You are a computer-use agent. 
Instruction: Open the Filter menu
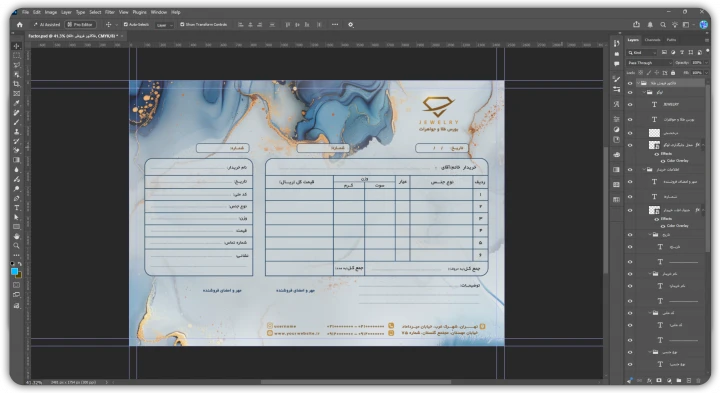pyautogui.click(x=110, y=12)
